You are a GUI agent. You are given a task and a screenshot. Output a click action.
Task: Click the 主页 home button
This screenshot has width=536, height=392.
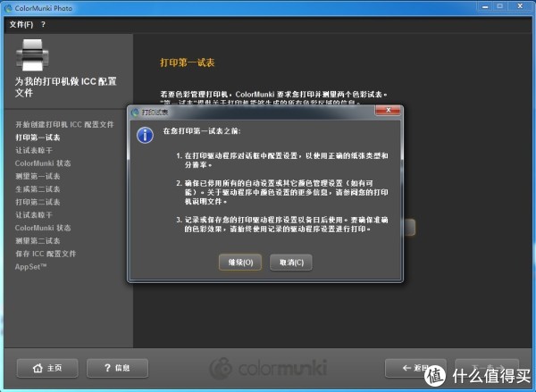point(47,368)
